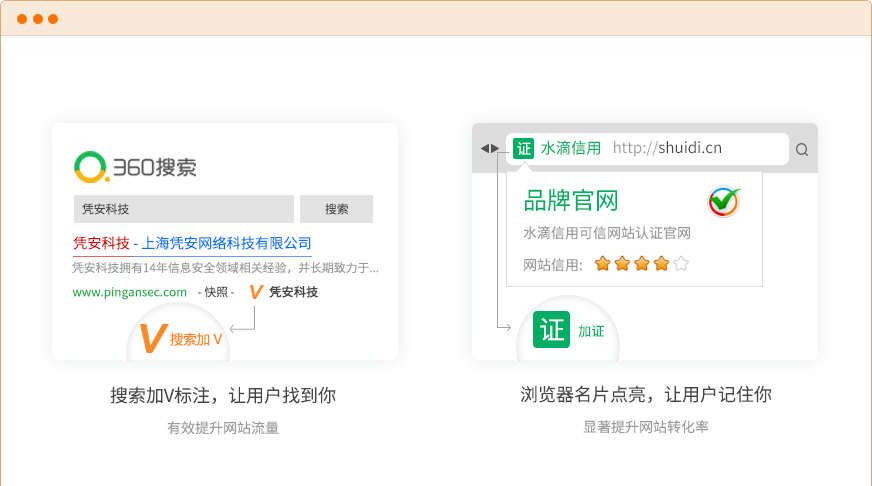Screen dimensions: 872x486
Task: Click the 360 search logo icon
Action: pos(91,167)
